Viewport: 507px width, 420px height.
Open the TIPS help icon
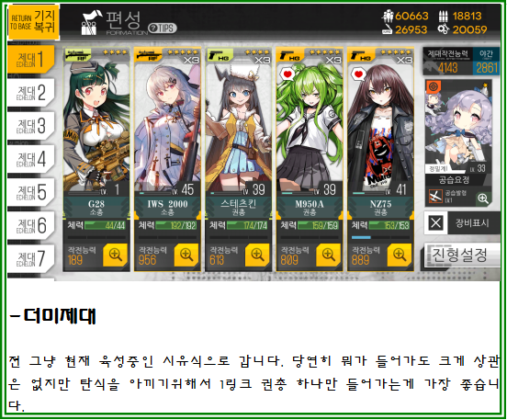[163, 28]
